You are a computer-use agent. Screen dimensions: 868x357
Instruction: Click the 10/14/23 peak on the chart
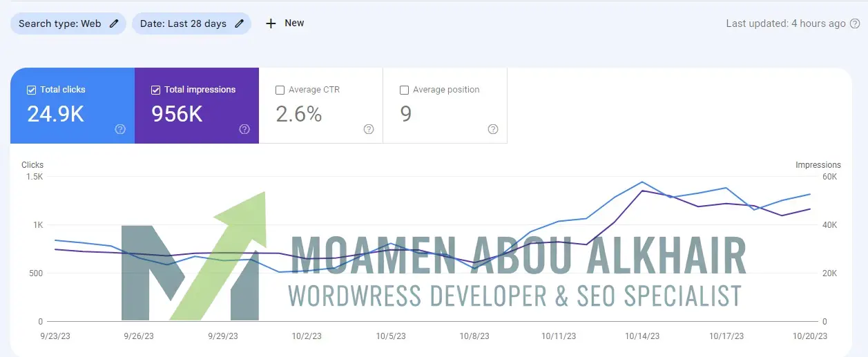pyautogui.click(x=642, y=183)
